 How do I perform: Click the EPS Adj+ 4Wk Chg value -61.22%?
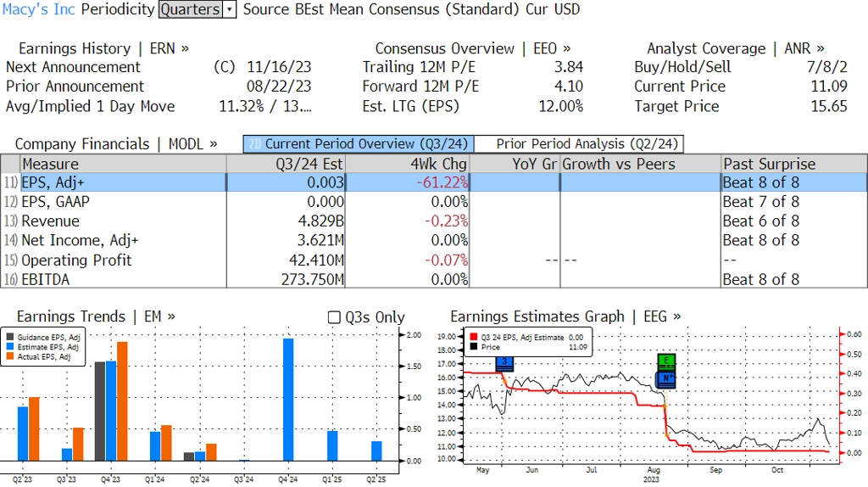click(x=442, y=182)
